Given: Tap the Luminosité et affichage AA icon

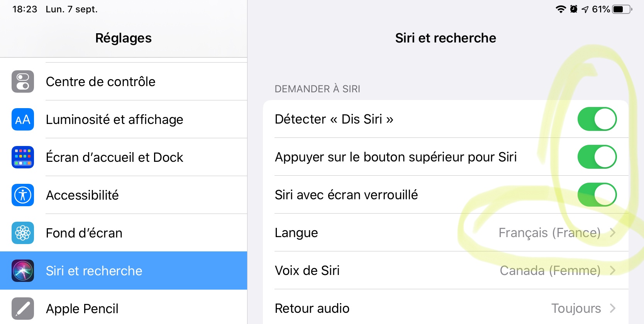Looking at the screenshot, I should (23, 119).
